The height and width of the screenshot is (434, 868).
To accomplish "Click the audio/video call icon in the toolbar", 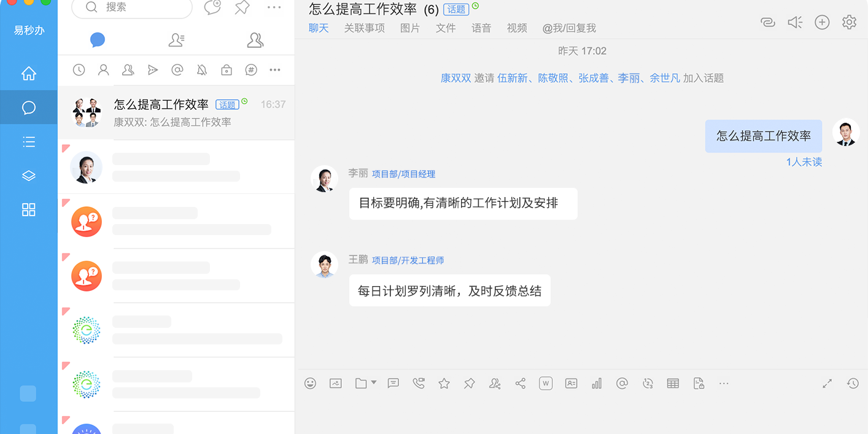I will 419,384.
